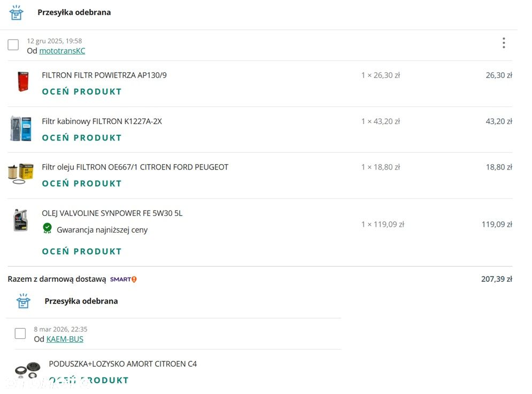
Task: Tick the checkbox for mototransKC order
Action: tap(13, 44)
